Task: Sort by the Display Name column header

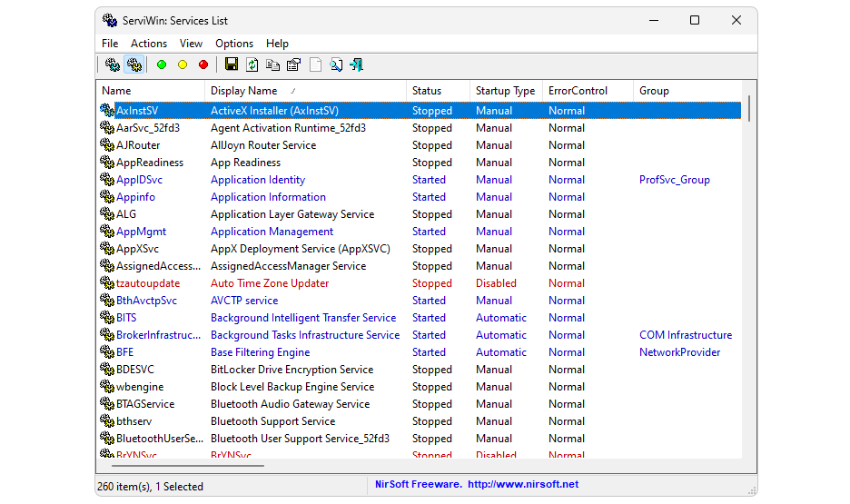Action: (x=243, y=91)
